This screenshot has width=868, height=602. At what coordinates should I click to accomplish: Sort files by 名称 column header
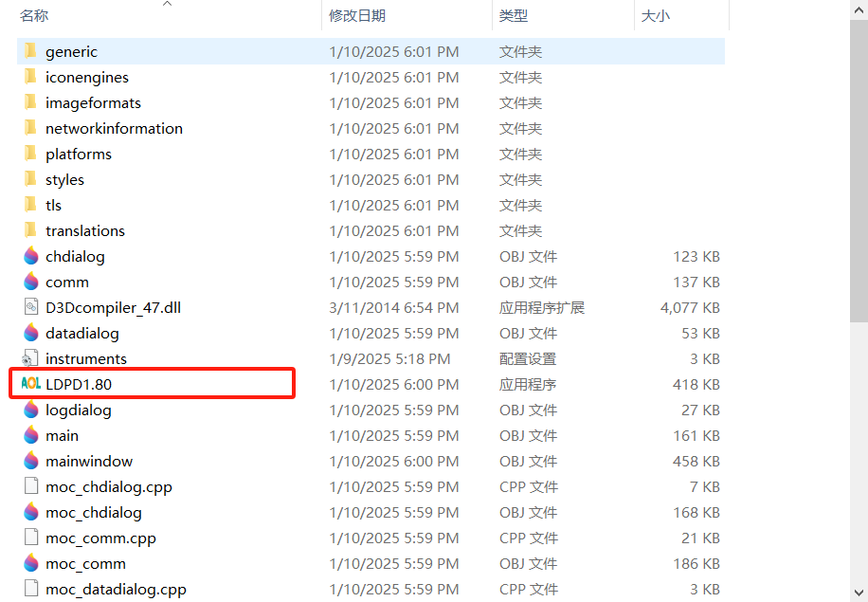pos(34,16)
